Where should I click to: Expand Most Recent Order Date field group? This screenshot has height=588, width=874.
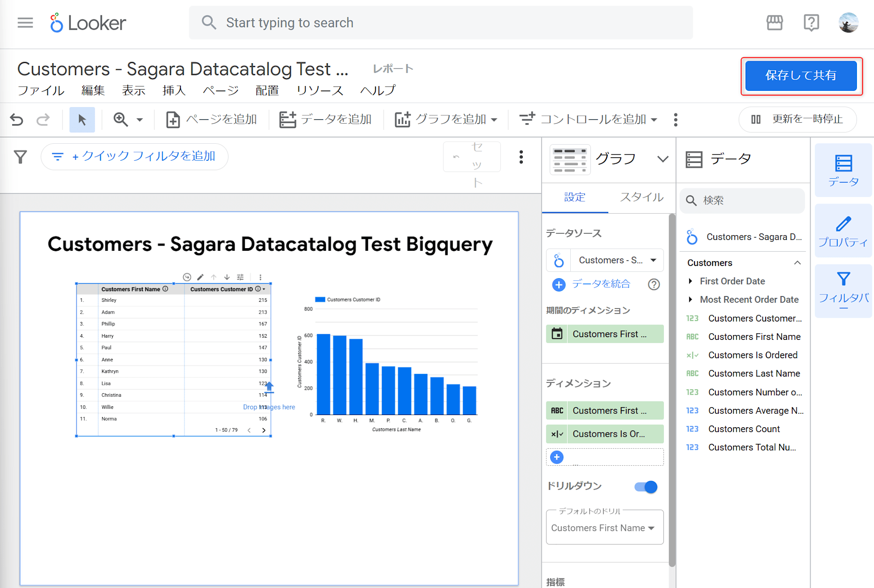[x=690, y=299]
